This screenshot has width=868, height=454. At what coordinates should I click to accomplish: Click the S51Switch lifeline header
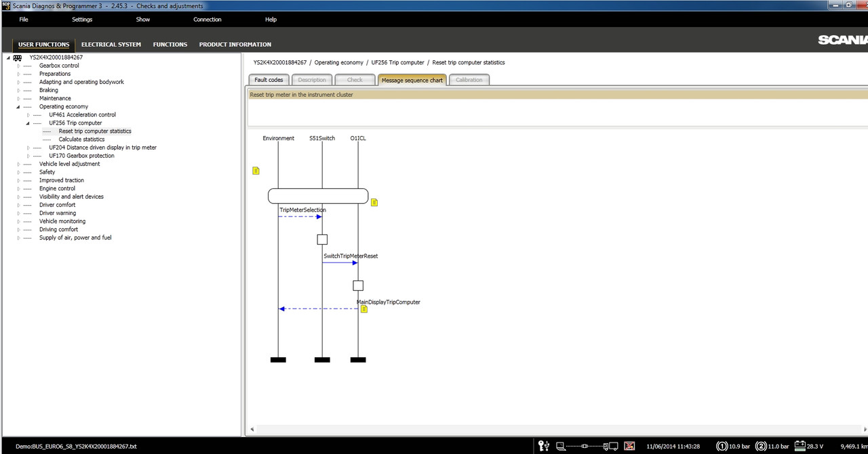(322, 138)
